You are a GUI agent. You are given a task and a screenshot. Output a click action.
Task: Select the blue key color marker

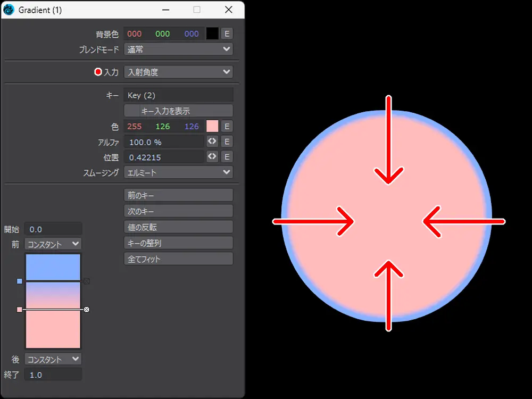point(20,281)
